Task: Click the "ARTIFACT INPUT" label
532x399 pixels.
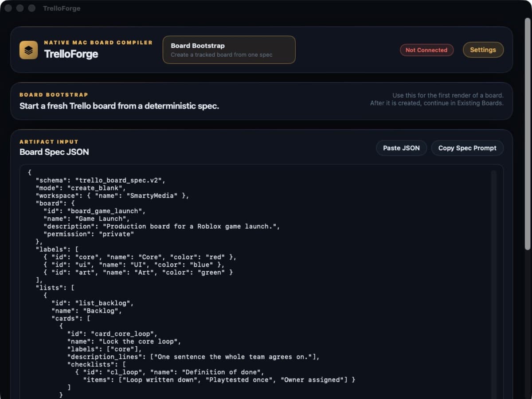Action: pyautogui.click(x=49, y=142)
